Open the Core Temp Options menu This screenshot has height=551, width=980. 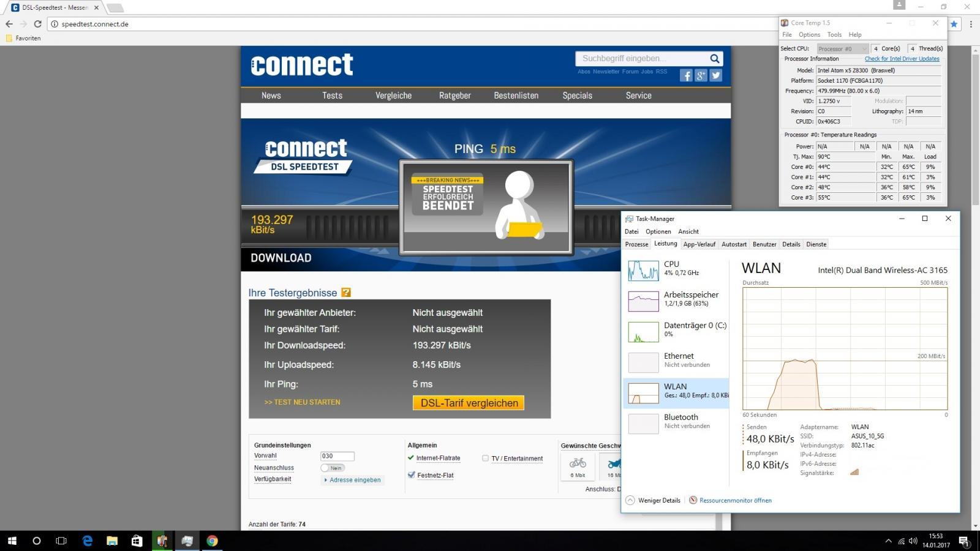pyautogui.click(x=809, y=35)
